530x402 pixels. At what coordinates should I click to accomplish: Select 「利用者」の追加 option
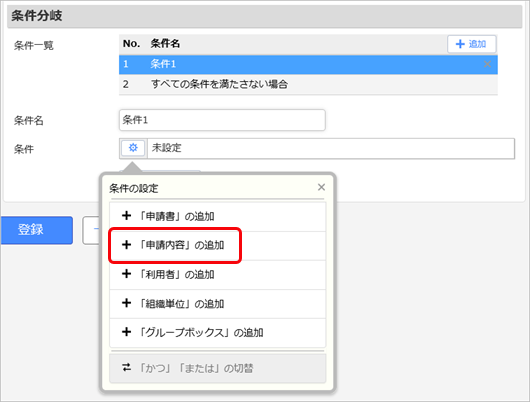tap(218, 275)
